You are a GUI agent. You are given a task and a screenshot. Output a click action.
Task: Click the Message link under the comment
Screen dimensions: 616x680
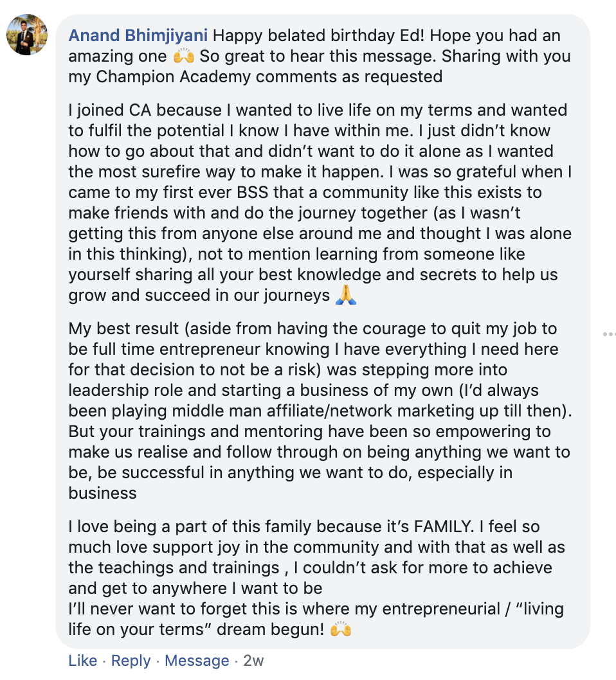click(197, 661)
